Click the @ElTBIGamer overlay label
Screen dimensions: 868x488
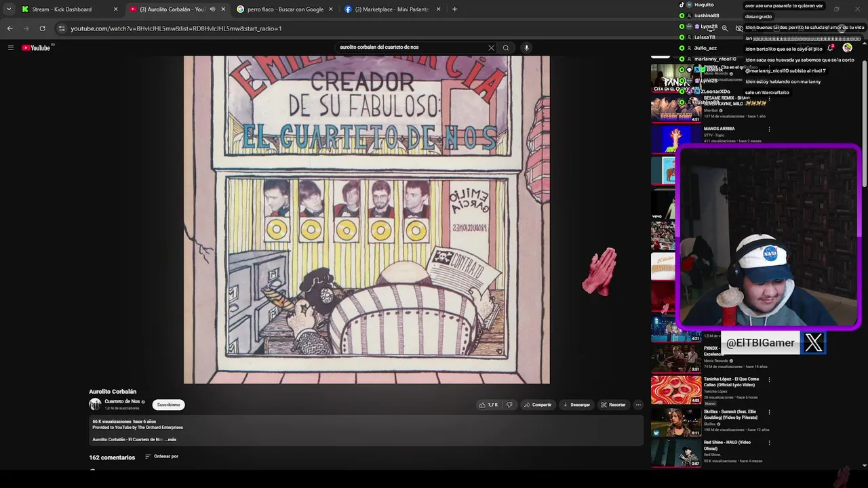(x=760, y=343)
